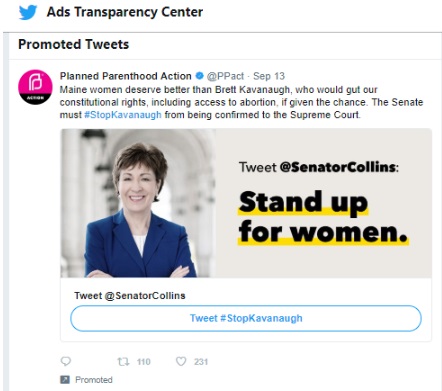The width and height of the screenshot is (442, 391).
Task: Open the #StopKavanaugh hashtag link
Action: click(x=123, y=115)
